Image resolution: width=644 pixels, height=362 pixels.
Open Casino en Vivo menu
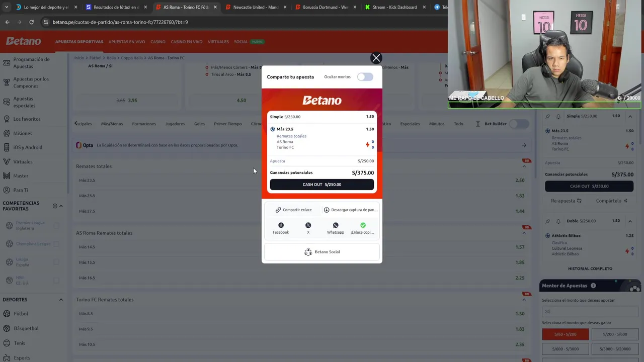(x=187, y=42)
